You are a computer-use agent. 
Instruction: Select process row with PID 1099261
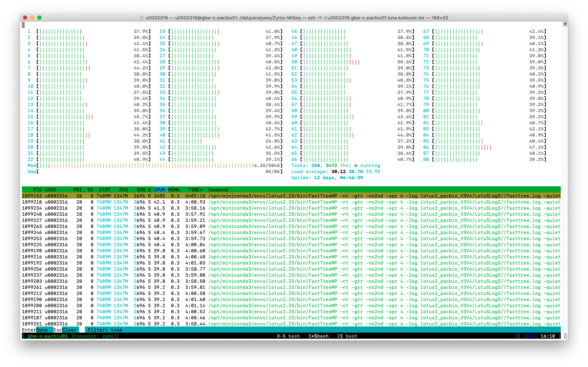click(x=291, y=287)
